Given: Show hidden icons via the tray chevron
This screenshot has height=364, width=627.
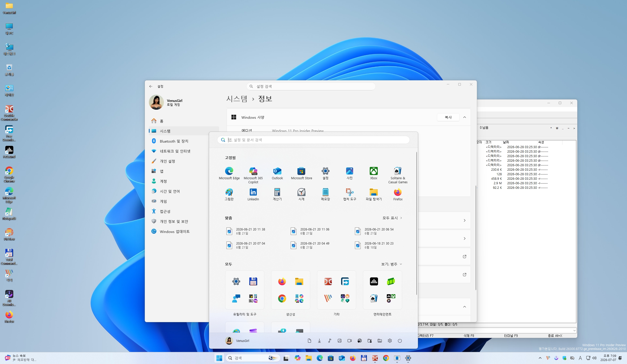Looking at the screenshot, I should coord(540,358).
